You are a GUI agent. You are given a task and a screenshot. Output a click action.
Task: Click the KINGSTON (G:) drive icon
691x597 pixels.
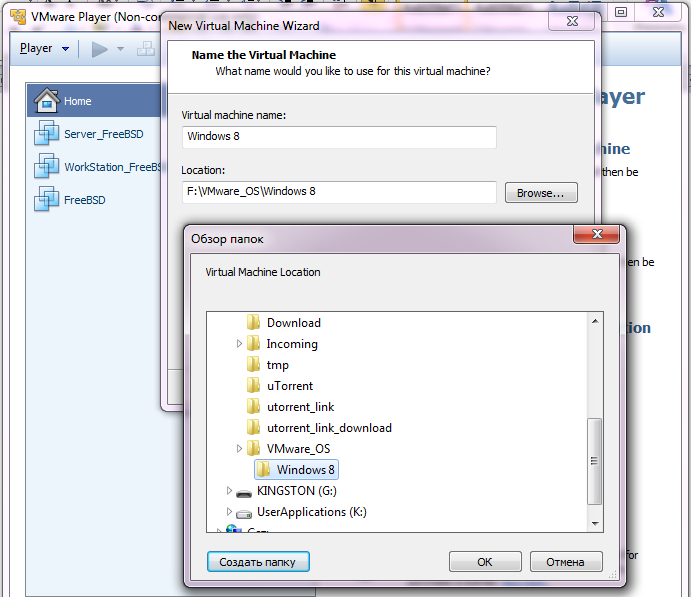[x=244, y=493]
